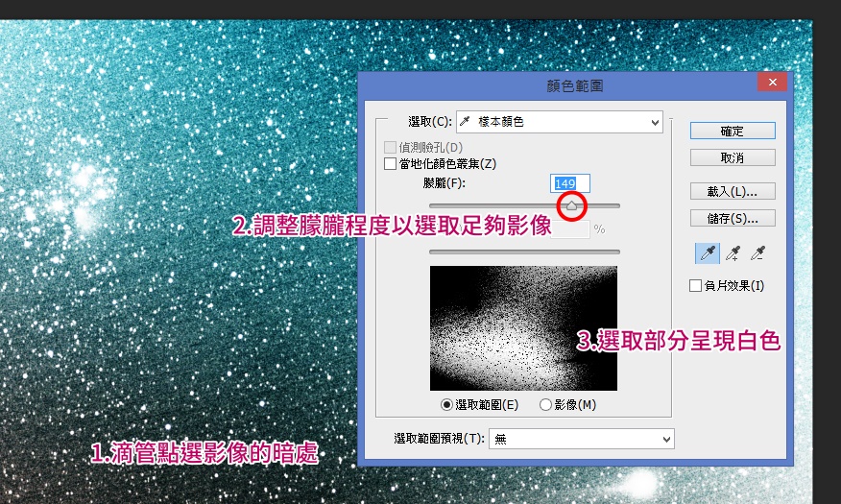Screen dimensions: 841x504
Task: Close the 顏色範圍 dialog window
Action: [772, 84]
